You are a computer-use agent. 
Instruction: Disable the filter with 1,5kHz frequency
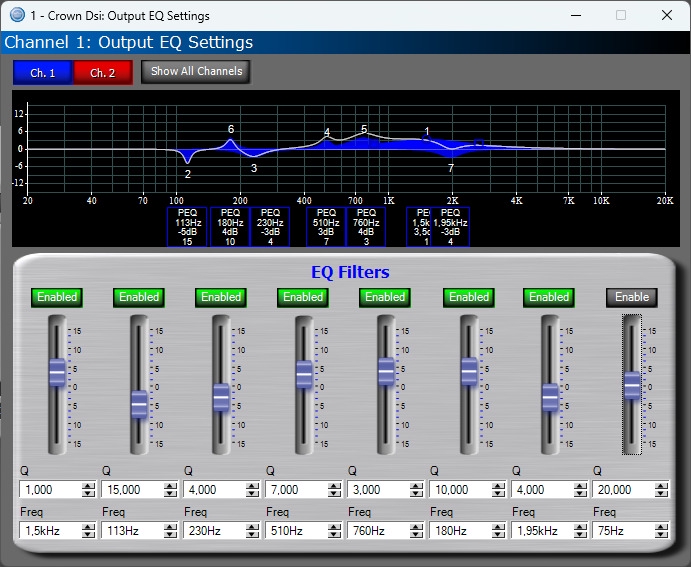coord(57,297)
